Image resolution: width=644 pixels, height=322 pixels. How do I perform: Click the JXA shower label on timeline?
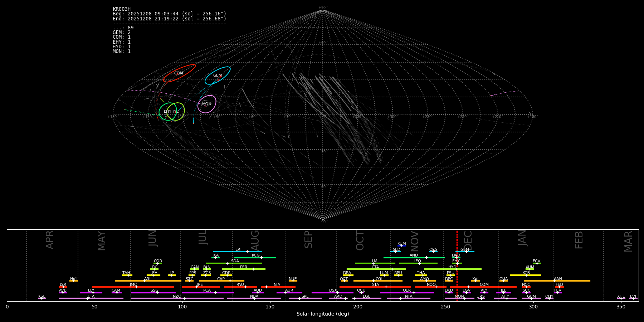click(x=216, y=255)
